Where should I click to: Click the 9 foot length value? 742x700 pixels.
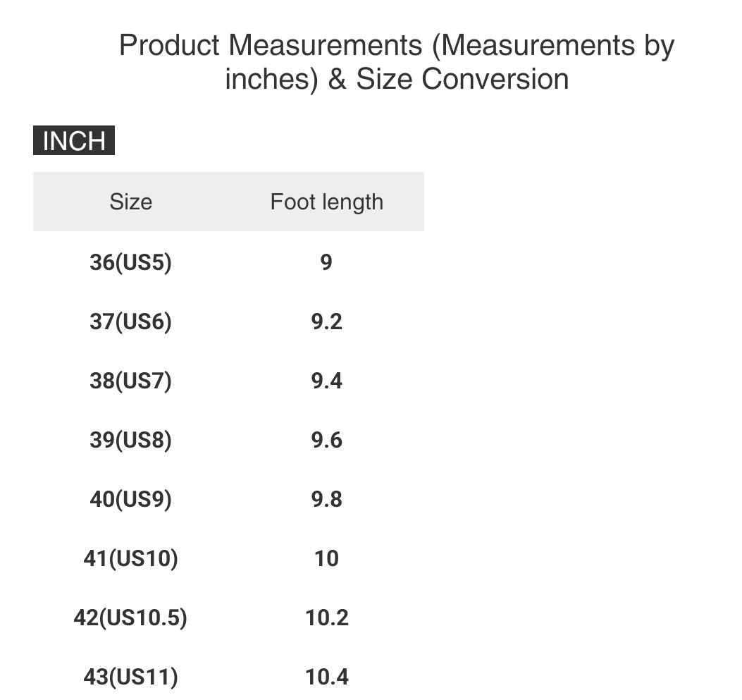326,262
